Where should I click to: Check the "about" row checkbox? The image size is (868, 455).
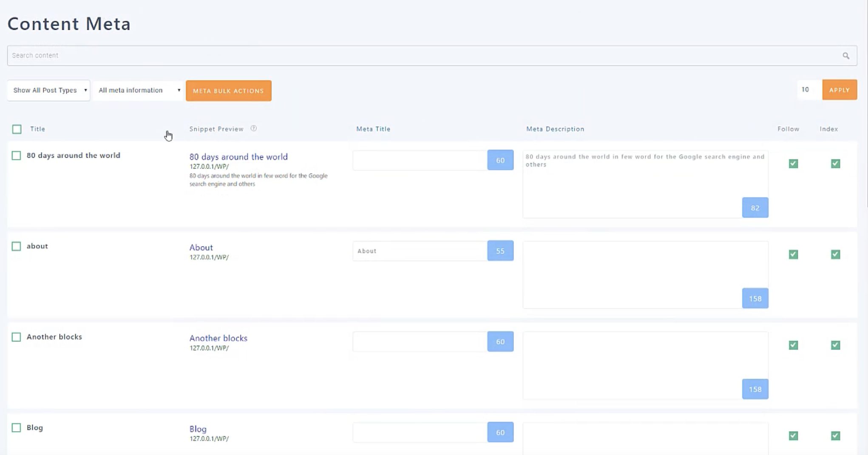[17, 246]
